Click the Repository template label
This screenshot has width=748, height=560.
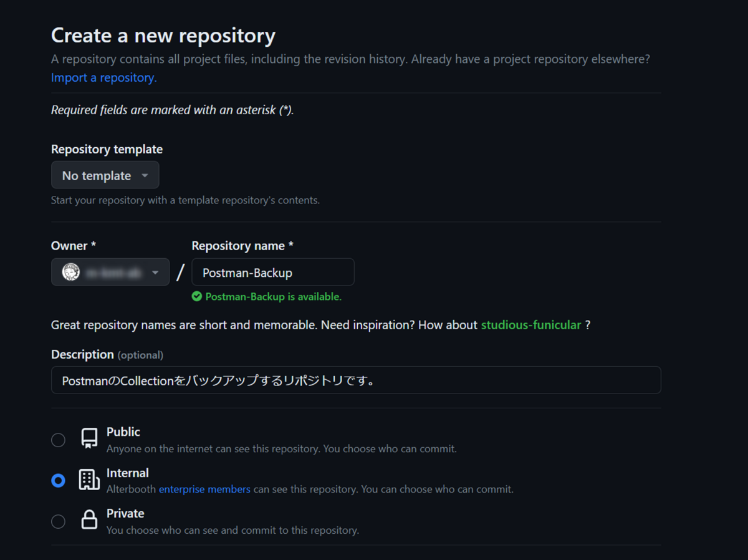click(x=107, y=149)
